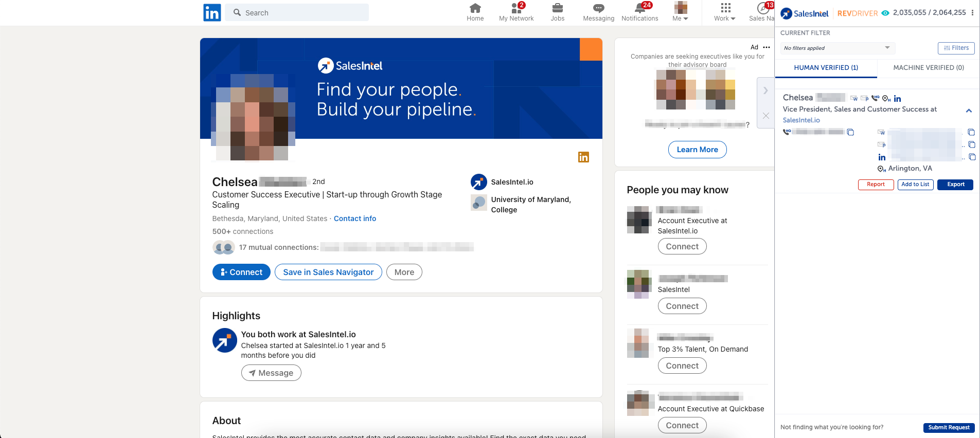
Task: Report the contact in RevDriver
Action: click(x=876, y=185)
